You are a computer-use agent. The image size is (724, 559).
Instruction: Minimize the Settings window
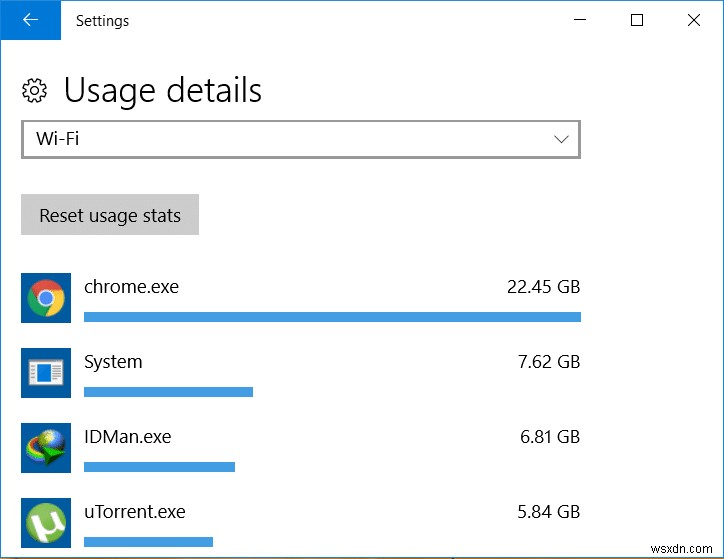580,20
